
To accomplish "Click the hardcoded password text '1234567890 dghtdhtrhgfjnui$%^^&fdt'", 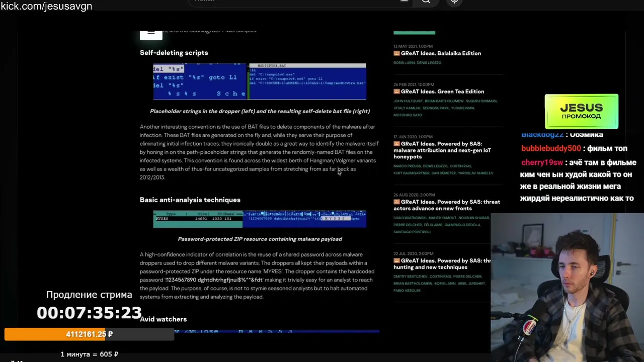I will click(214, 280).
